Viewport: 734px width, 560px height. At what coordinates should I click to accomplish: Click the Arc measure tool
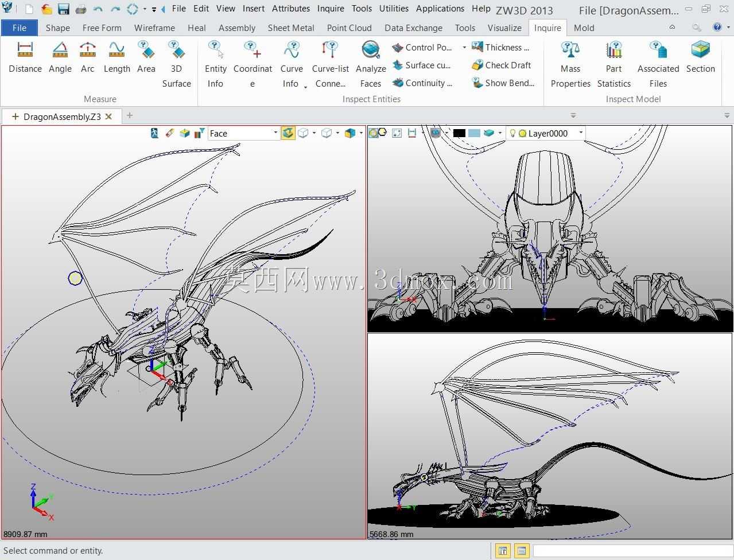(87, 58)
